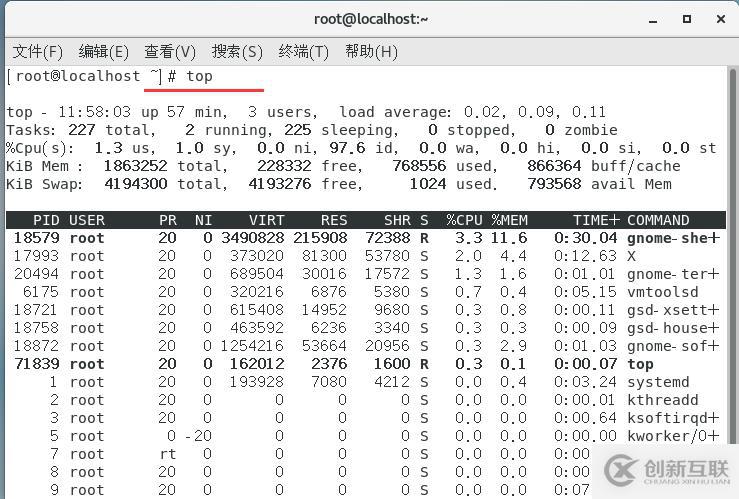Viewport: 739px width, 499px height.
Task: Click the USER column header
Action: (x=87, y=220)
